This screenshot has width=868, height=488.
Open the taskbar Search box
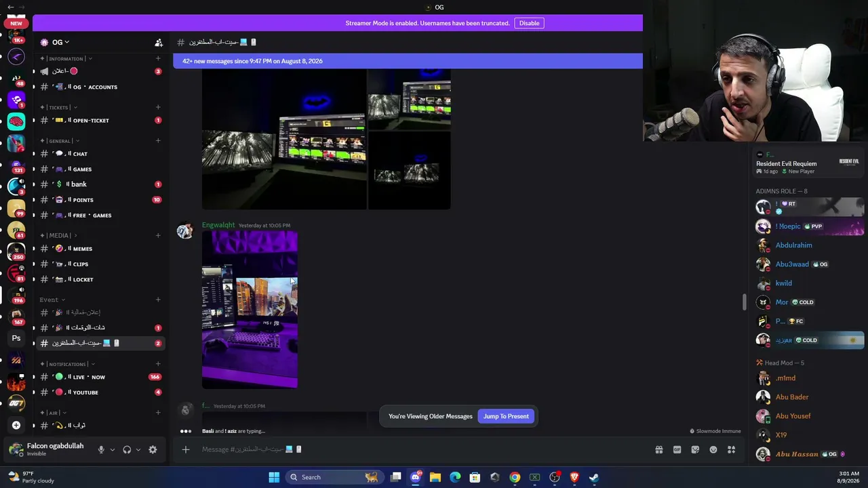coord(334,477)
